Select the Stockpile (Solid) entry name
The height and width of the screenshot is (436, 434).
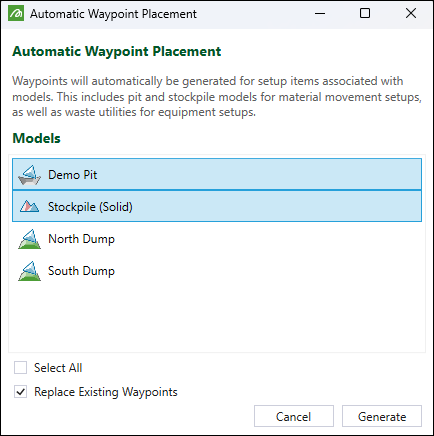(90, 207)
